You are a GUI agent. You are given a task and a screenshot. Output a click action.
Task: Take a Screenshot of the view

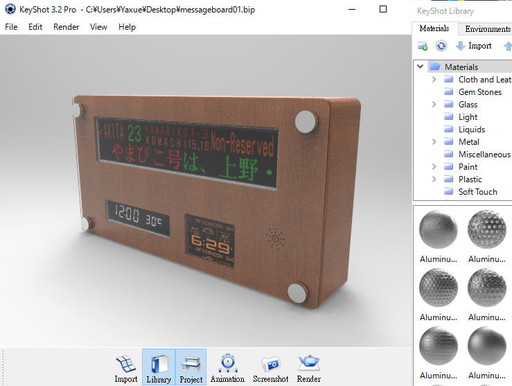pos(270,369)
